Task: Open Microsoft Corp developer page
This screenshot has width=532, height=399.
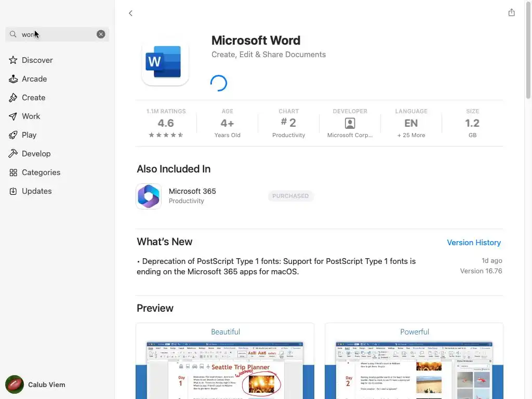Action: point(350,135)
